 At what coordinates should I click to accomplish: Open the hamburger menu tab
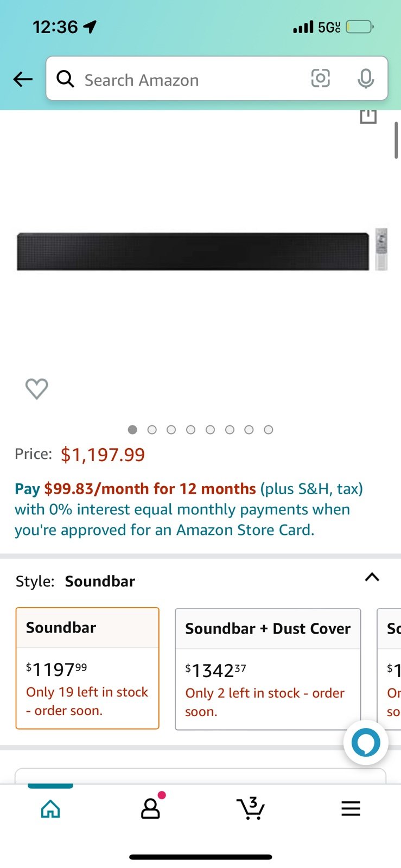tap(351, 808)
